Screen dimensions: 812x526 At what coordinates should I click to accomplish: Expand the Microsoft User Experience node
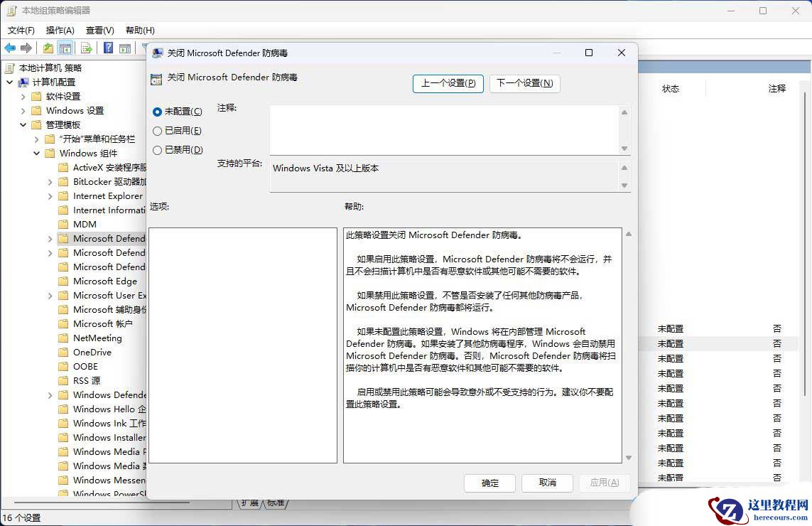(50, 295)
